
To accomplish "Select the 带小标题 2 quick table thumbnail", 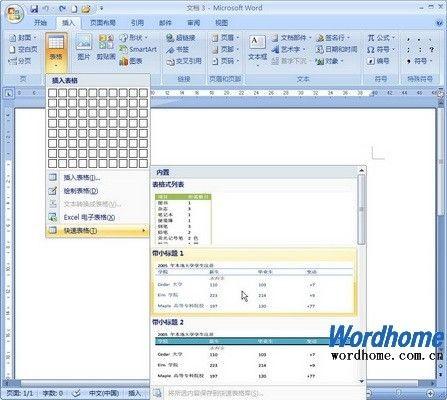I will 254,351.
